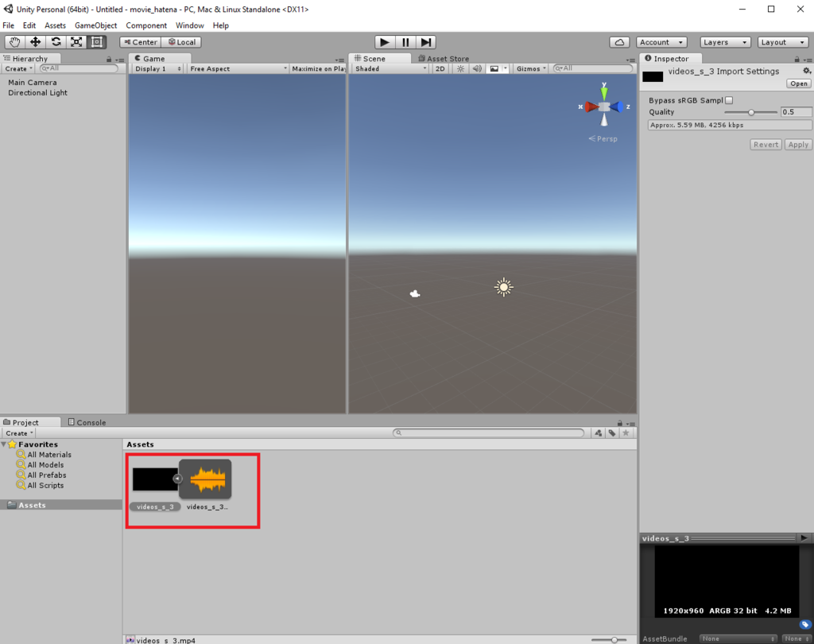
Task: Open the Layout dropdown
Action: [783, 42]
